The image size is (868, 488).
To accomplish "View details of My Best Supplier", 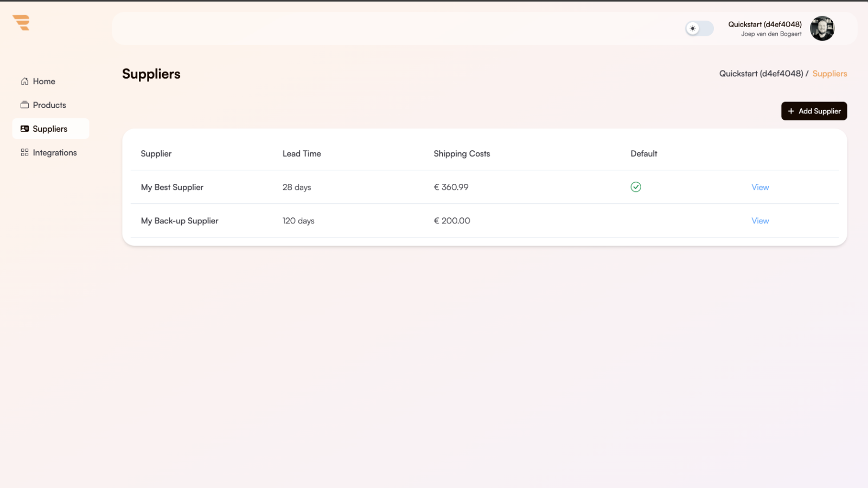I will tap(759, 187).
